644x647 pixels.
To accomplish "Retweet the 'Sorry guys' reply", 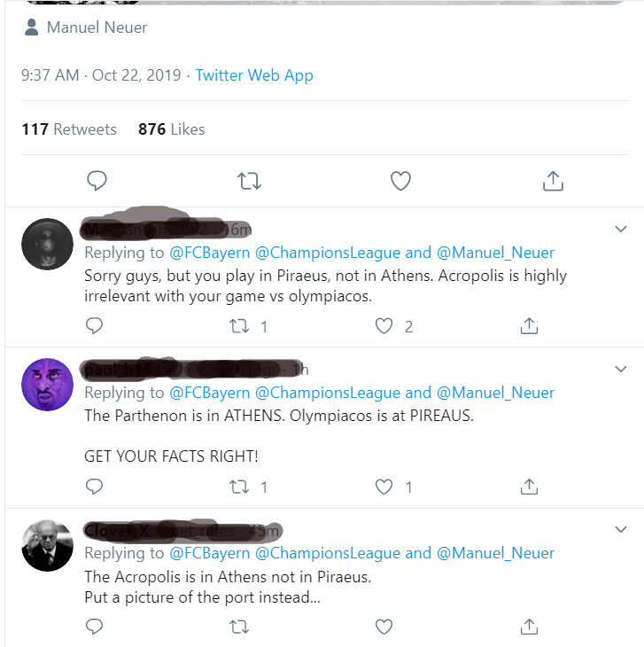I will click(239, 326).
